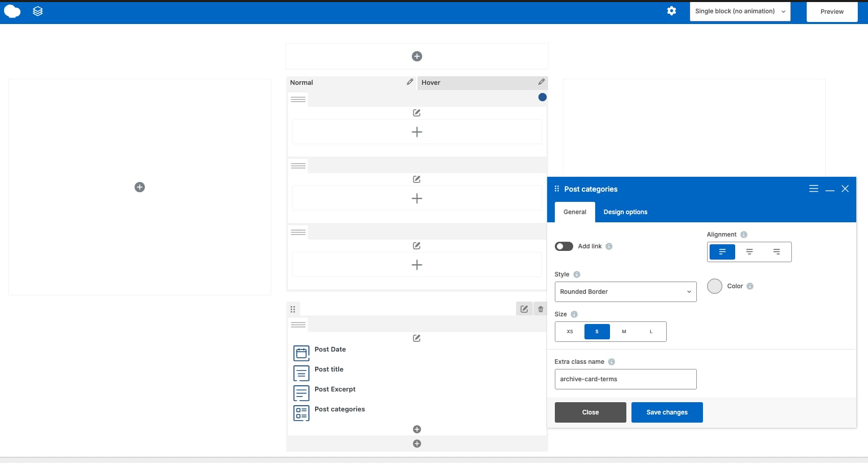The image size is (868, 463).
Task: Select size XS
Action: tap(570, 332)
